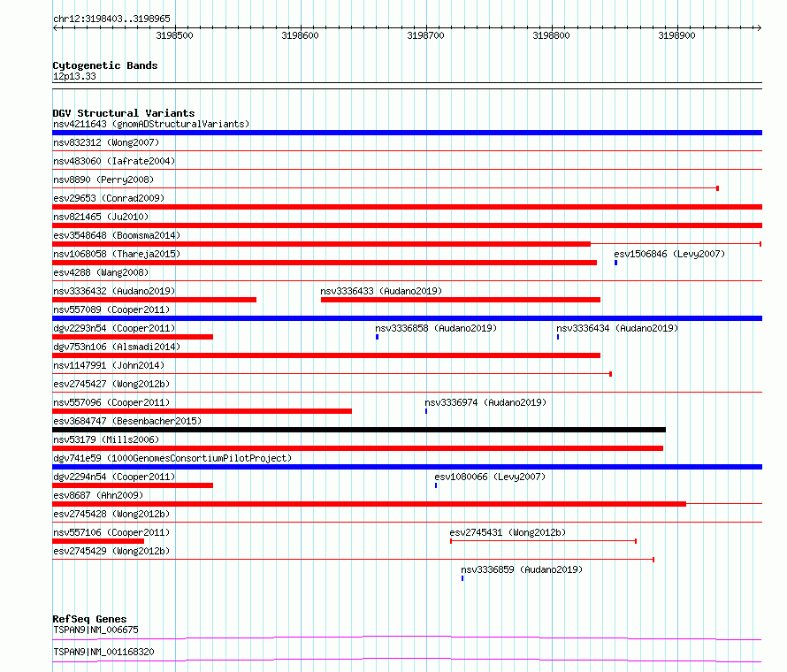Open variant nsv557106 (Cooper2011)
The height and width of the screenshot is (672, 787).
(x=111, y=532)
